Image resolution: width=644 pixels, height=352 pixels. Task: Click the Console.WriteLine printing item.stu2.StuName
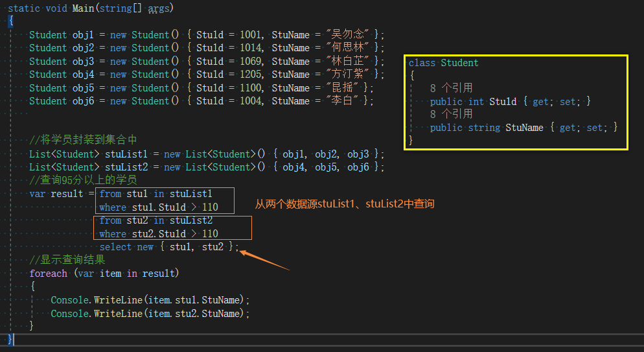[x=150, y=313]
